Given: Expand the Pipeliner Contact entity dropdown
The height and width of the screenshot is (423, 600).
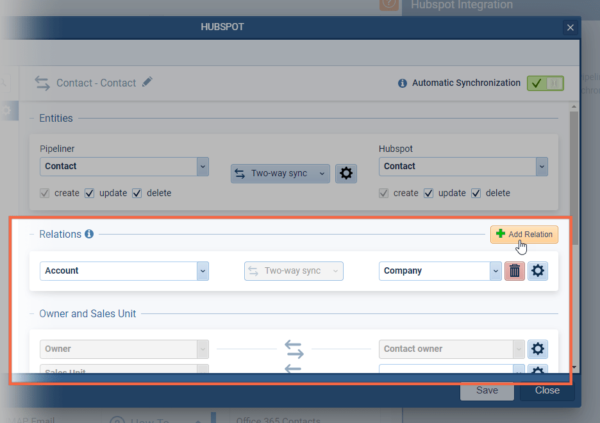Looking at the screenshot, I should tap(203, 167).
